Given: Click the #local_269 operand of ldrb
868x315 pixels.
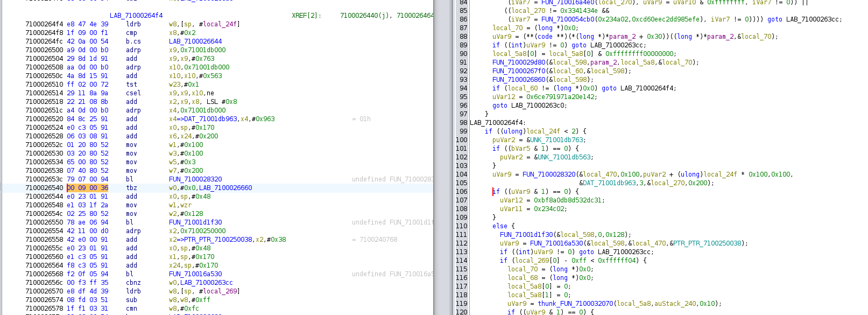Looking at the screenshot, I should point(220,291).
